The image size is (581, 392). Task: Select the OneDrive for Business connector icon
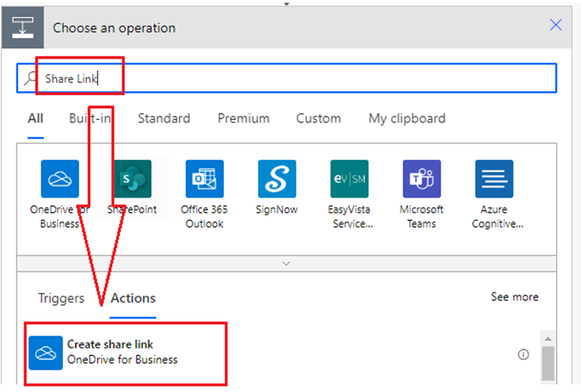point(60,179)
